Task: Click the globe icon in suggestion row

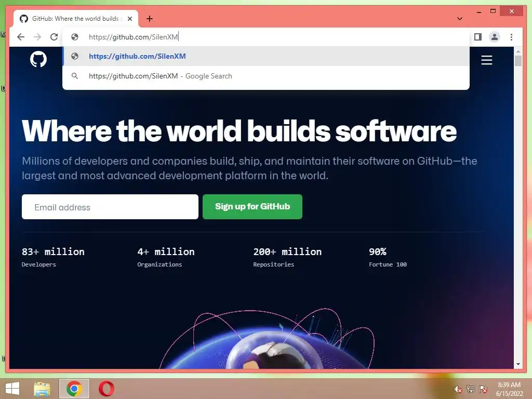Action: pos(75,56)
